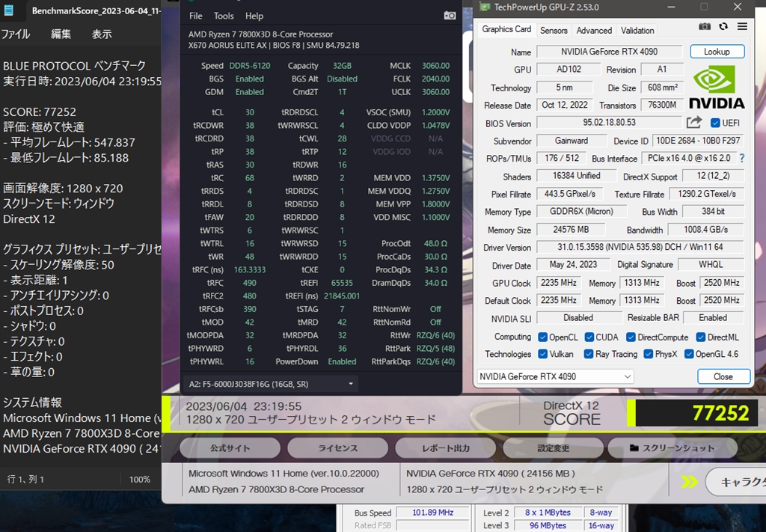
Task: Click the BIOS Version field 95.02.18.80.53
Action: [609, 123]
